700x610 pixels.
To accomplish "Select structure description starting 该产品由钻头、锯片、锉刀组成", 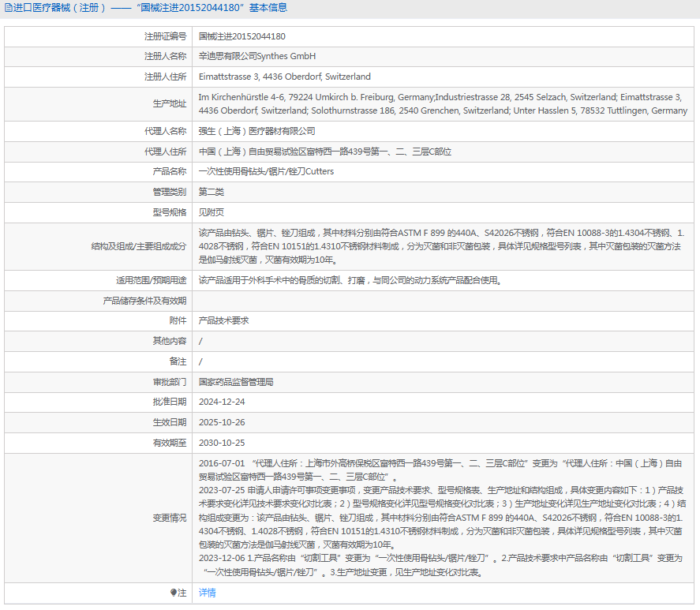I will click(x=441, y=246).
